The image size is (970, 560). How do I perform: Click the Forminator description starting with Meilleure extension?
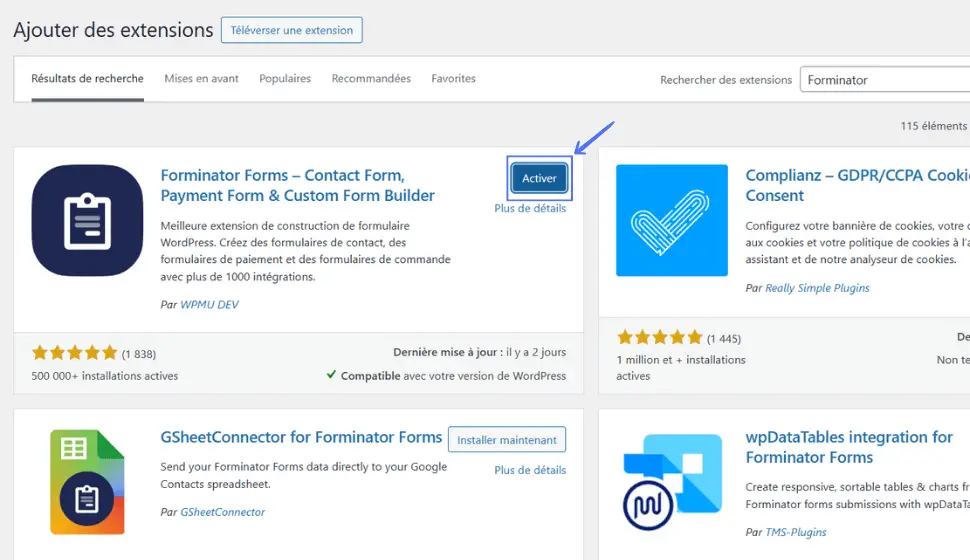pyautogui.click(x=306, y=251)
